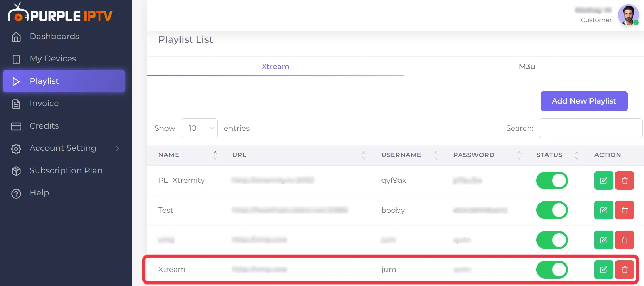The height and width of the screenshot is (286, 644).
Task: Open the user profile avatar
Action: click(x=629, y=15)
